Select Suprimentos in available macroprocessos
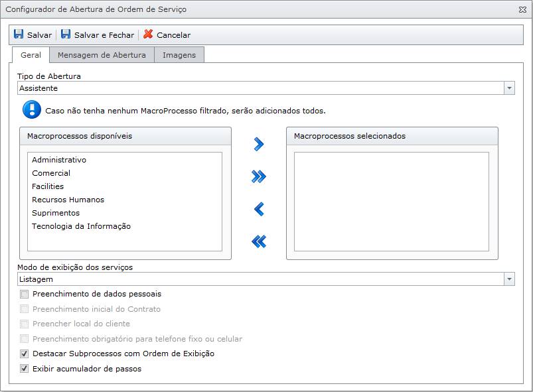This screenshot has width=533, height=392. point(56,213)
